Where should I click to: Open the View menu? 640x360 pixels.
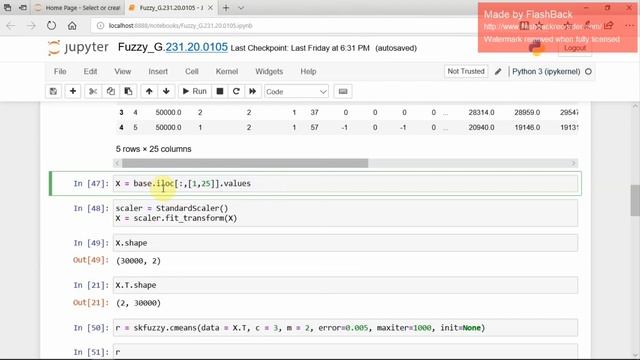pyautogui.click(x=122, y=71)
